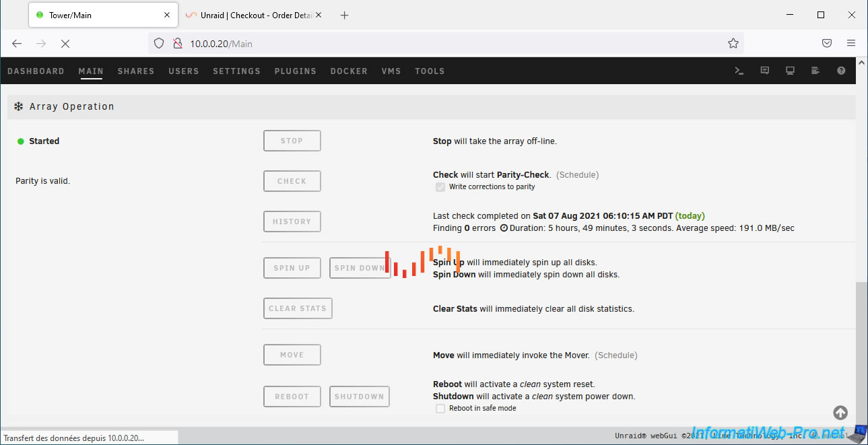The image size is (868, 445).
Task: Open the Dashboard menu item
Action: [x=36, y=71]
